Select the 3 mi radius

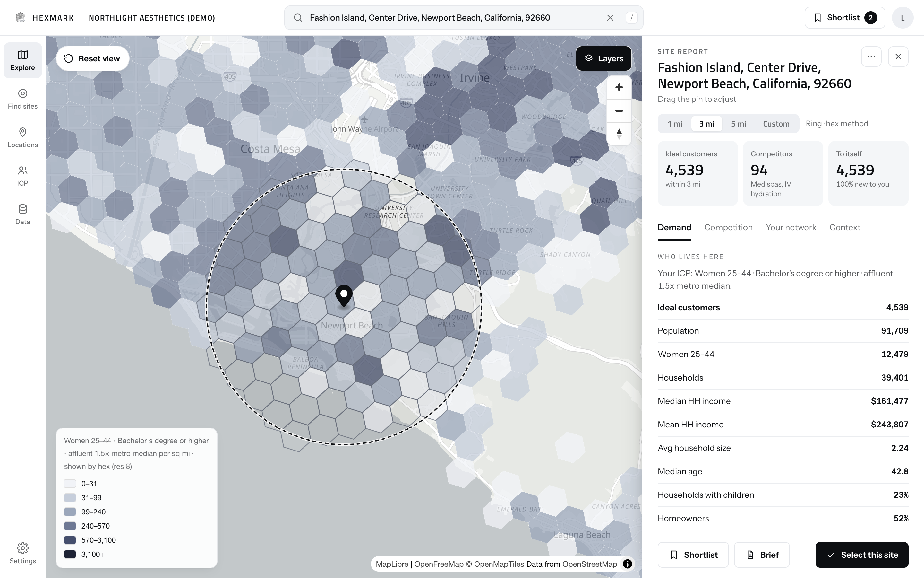click(706, 124)
